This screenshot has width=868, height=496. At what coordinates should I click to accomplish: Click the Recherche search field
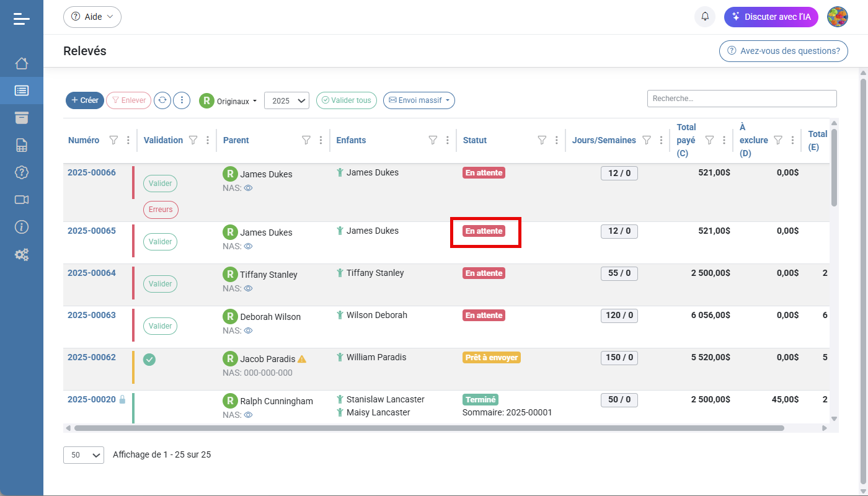tap(742, 99)
